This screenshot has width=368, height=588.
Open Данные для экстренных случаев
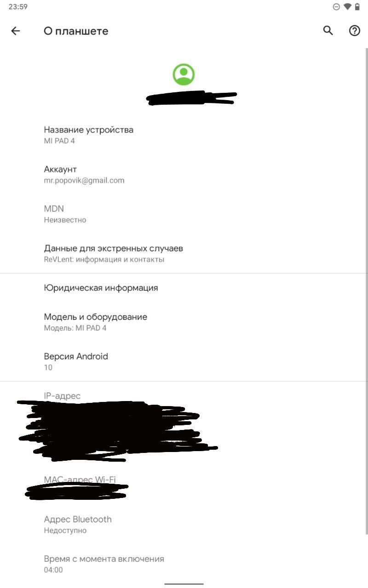pyautogui.click(x=184, y=254)
